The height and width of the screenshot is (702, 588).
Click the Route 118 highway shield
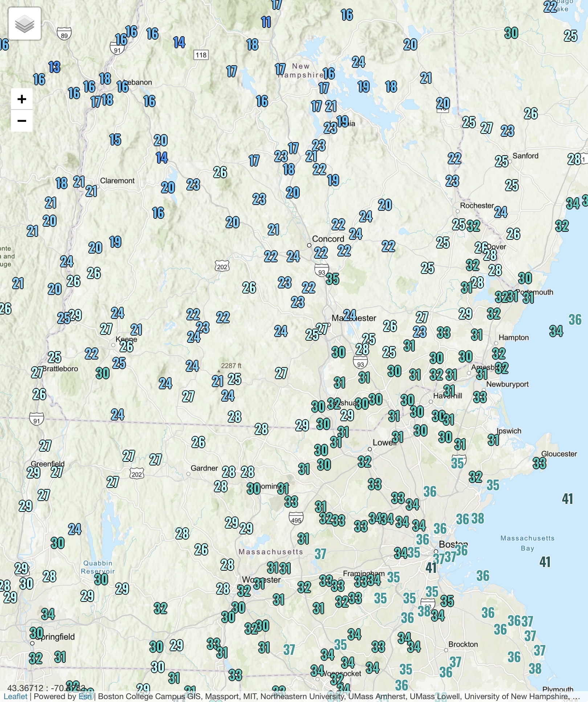(x=201, y=55)
